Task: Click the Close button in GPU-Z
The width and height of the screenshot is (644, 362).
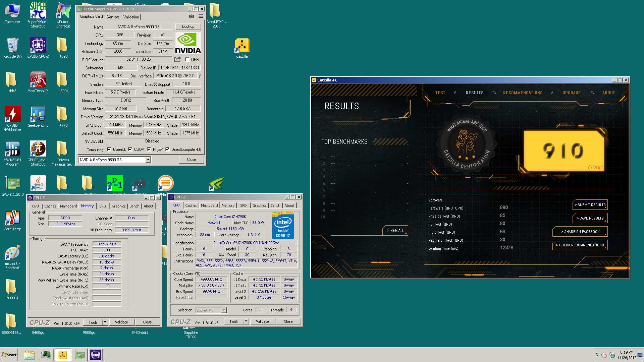Action: point(192,160)
